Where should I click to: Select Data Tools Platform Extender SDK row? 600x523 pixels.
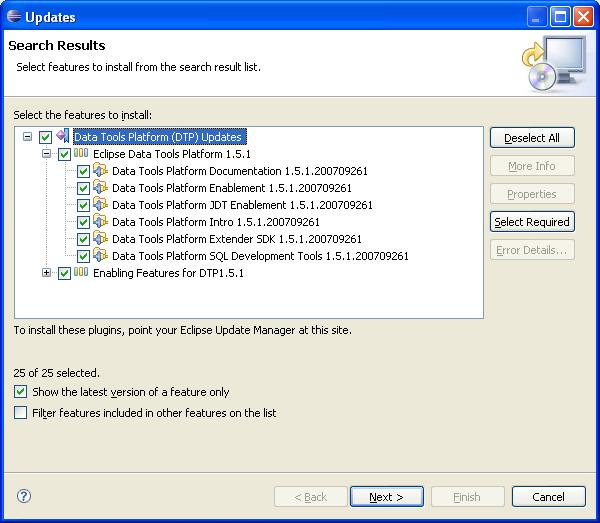tap(236, 239)
